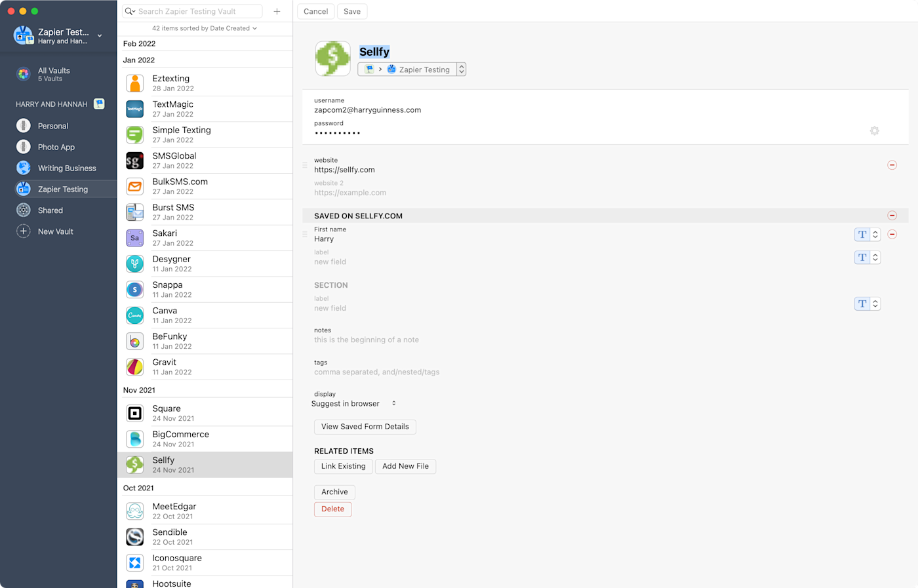Open the Desygner item icon
The width and height of the screenshot is (918, 588).
134,264
